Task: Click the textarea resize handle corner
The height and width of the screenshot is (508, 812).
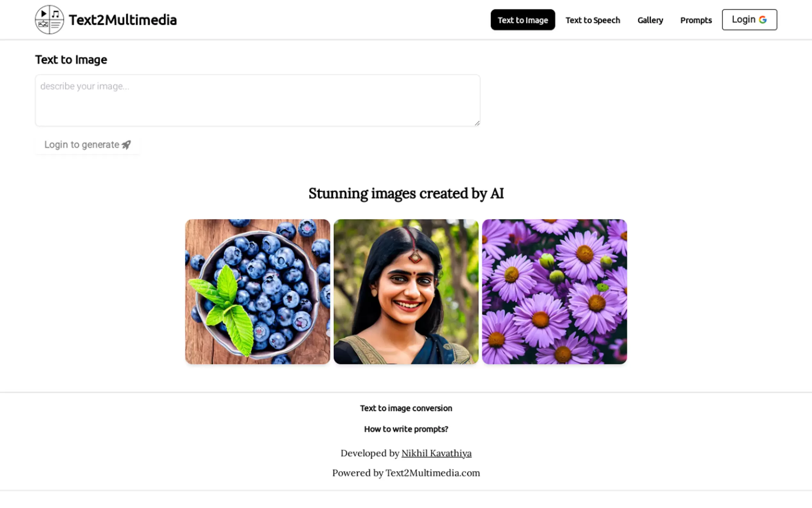Action: click(x=477, y=123)
